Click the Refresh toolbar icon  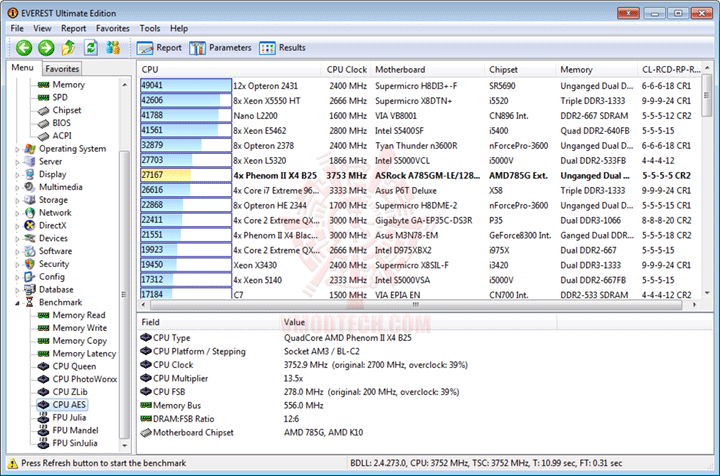(x=91, y=48)
